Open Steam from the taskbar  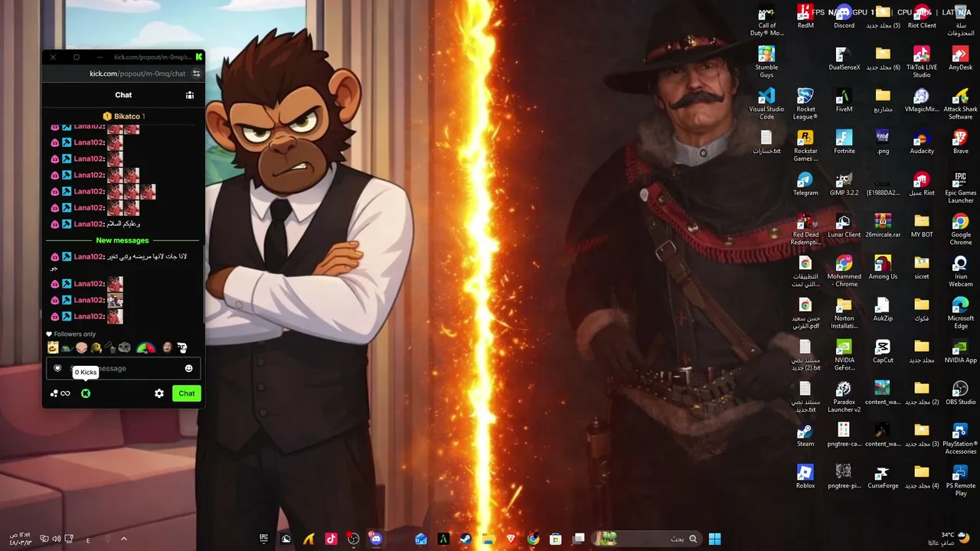pyautogui.click(x=465, y=539)
